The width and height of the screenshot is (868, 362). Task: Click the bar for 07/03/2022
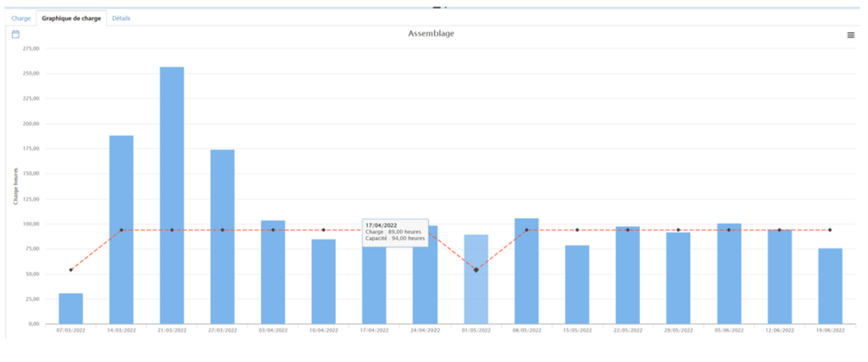70,309
